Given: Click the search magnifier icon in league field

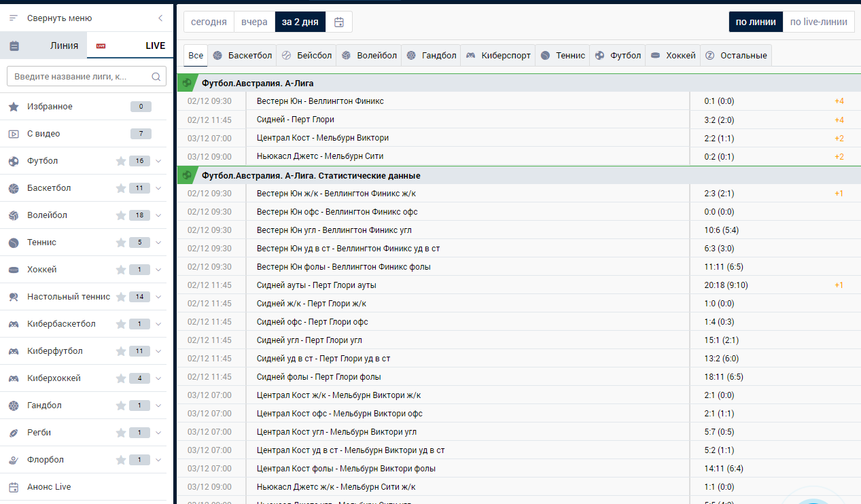Looking at the screenshot, I should [156, 76].
